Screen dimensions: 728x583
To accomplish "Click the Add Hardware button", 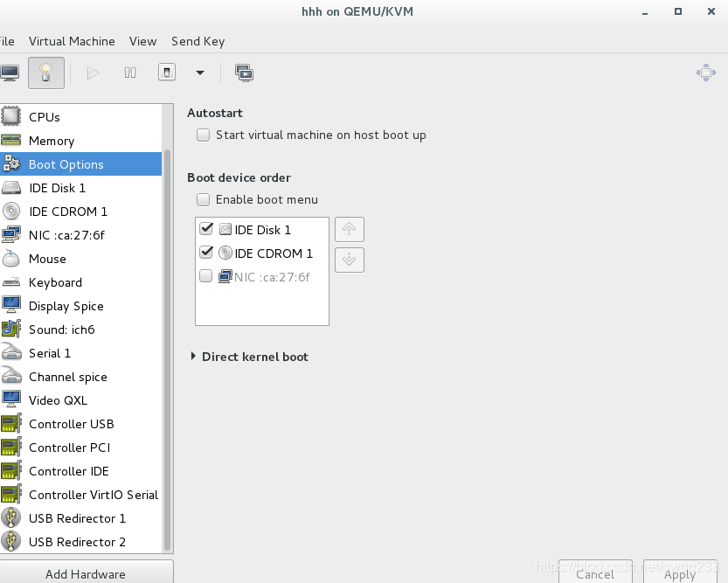I will click(86, 573).
